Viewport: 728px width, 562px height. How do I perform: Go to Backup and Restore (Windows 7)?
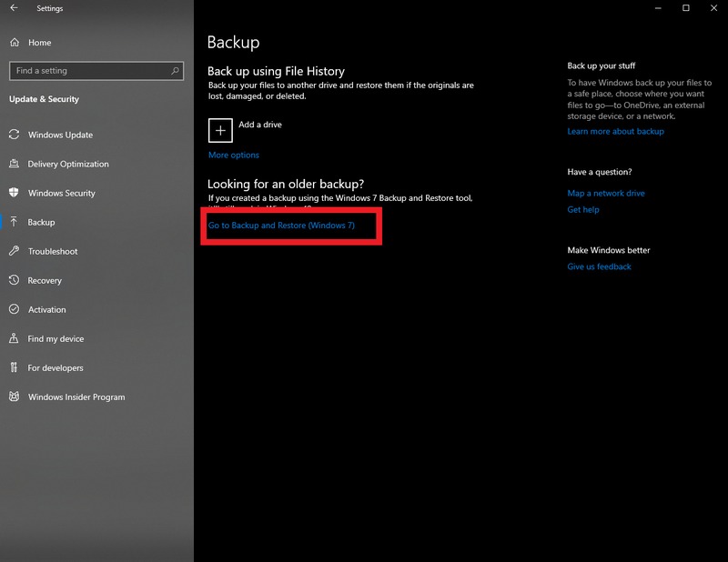281,226
